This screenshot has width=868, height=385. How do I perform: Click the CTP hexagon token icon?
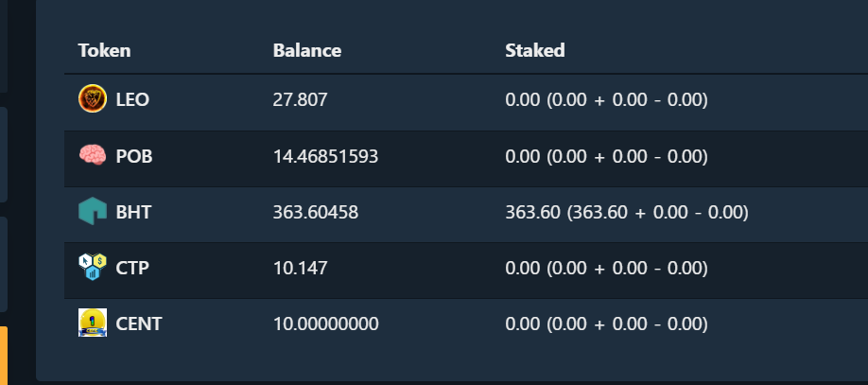pos(93,267)
